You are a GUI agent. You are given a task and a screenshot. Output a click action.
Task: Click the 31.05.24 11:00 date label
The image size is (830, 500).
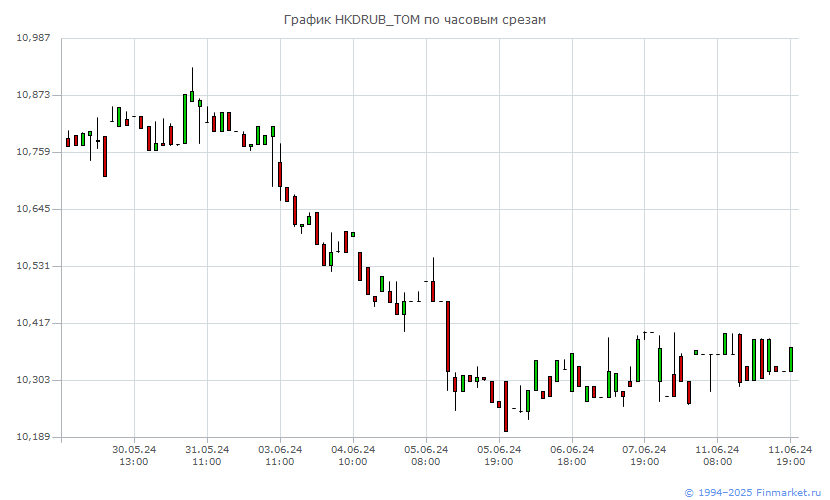coord(207,456)
